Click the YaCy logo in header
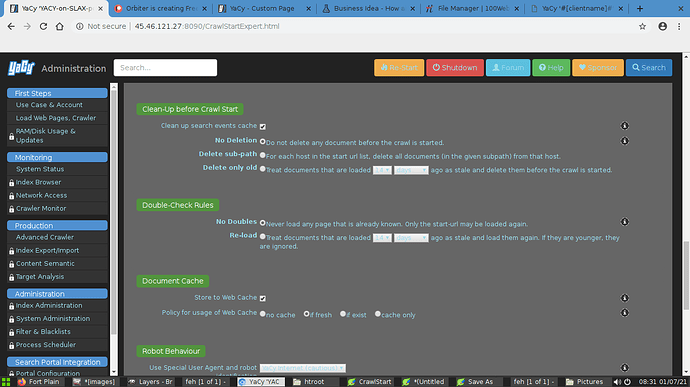690x387 pixels. tap(21, 68)
